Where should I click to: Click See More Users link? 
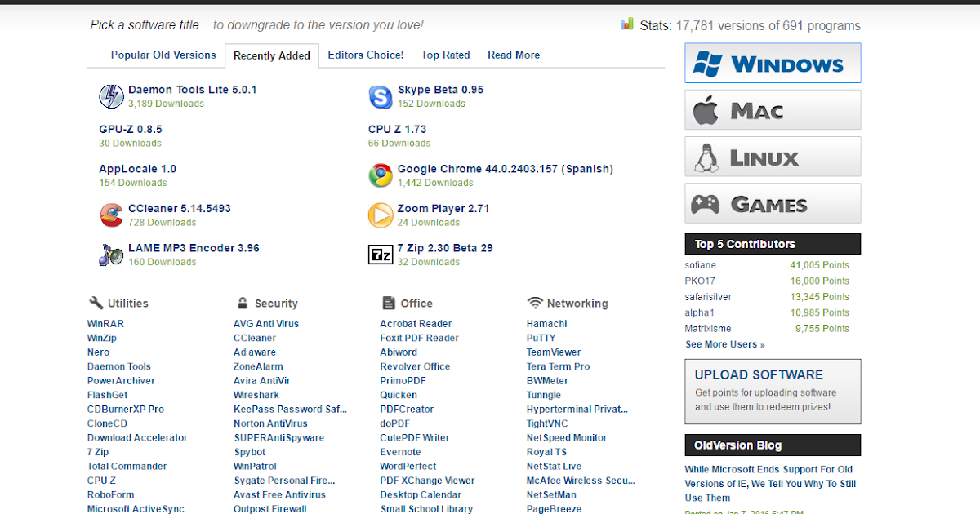coord(725,344)
